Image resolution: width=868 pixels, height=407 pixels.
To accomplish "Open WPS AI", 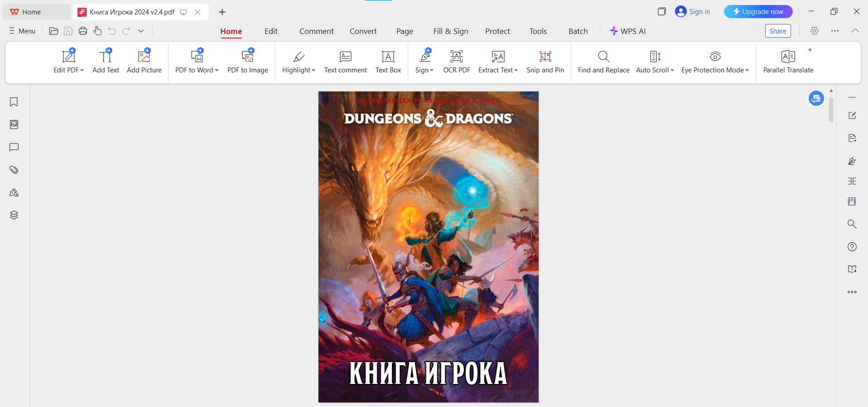I will pos(628,31).
